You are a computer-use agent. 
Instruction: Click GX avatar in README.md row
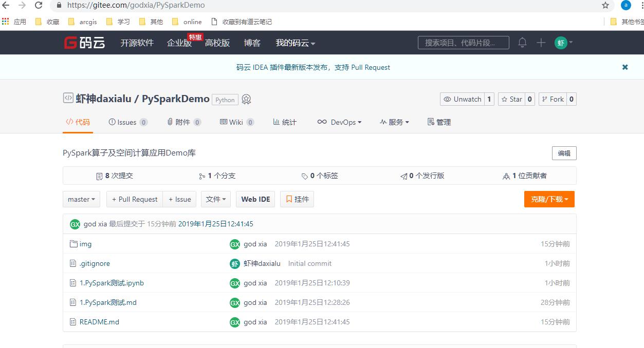tap(235, 322)
